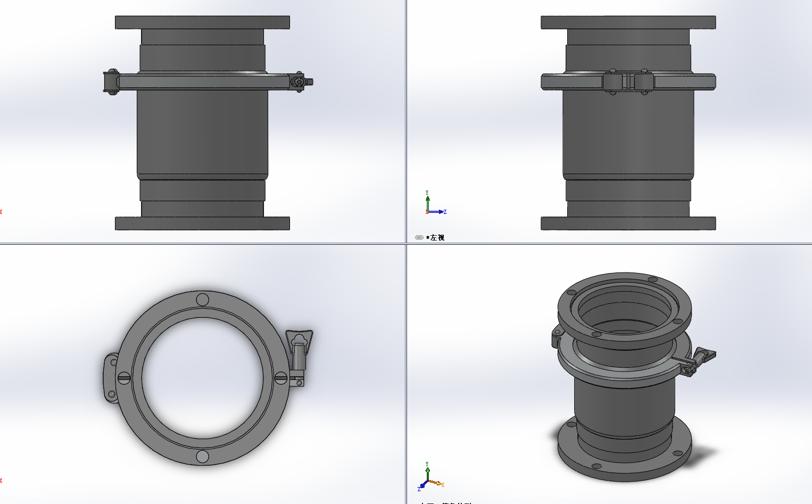Select the clamp band in the front view
This screenshot has height=504, width=812.
[x=202, y=81]
